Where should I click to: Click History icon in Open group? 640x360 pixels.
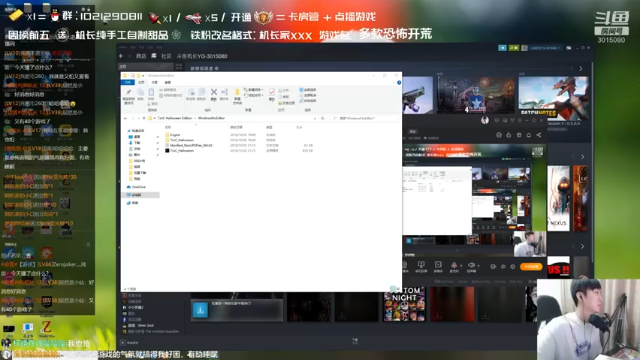pos(287,103)
